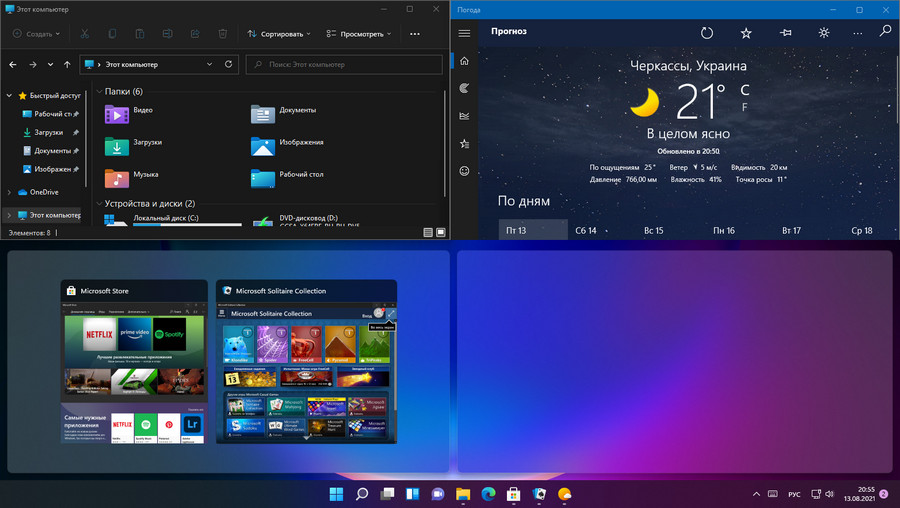Click the Rename icon in Explorer toolbar

(168, 34)
